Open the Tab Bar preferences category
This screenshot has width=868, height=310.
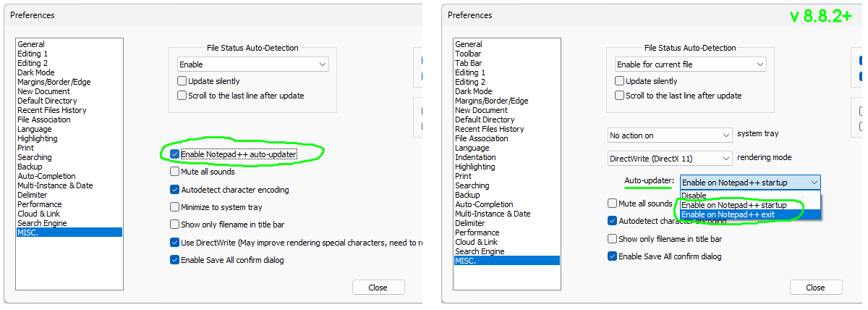point(468,63)
